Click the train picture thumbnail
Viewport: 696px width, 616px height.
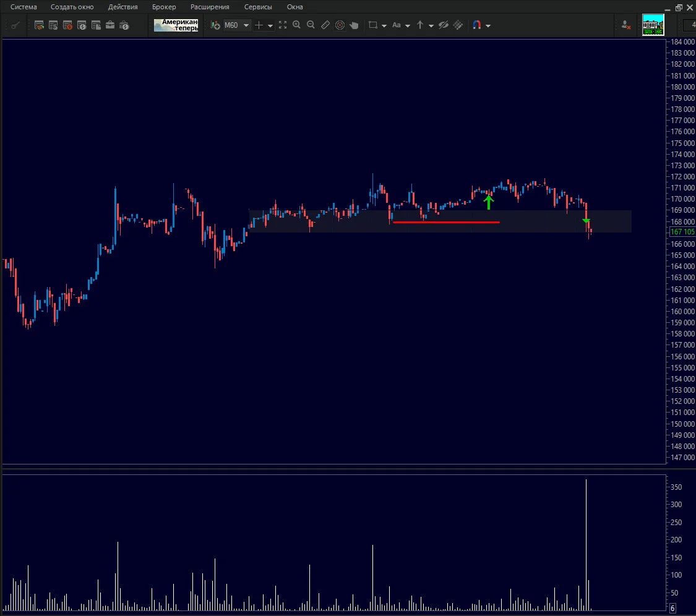coord(653,25)
